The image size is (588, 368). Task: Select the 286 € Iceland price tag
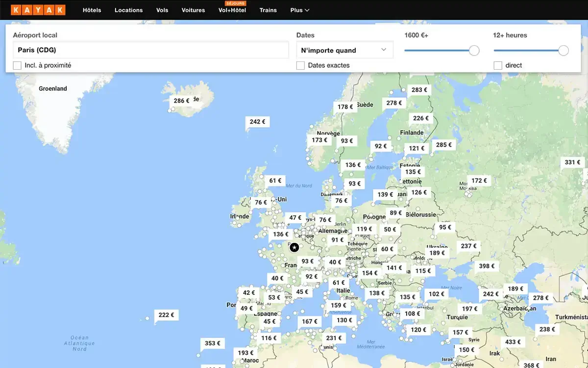pyautogui.click(x=181, y=101)
